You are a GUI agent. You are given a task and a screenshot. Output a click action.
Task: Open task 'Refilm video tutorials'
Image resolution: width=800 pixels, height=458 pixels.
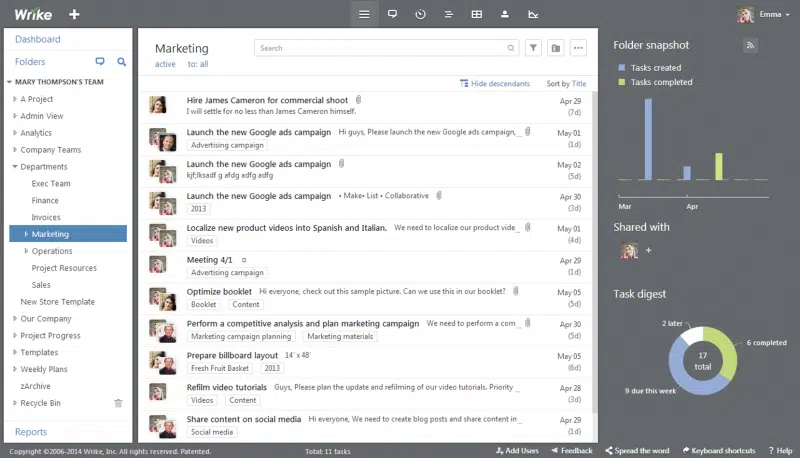(227, 388)
